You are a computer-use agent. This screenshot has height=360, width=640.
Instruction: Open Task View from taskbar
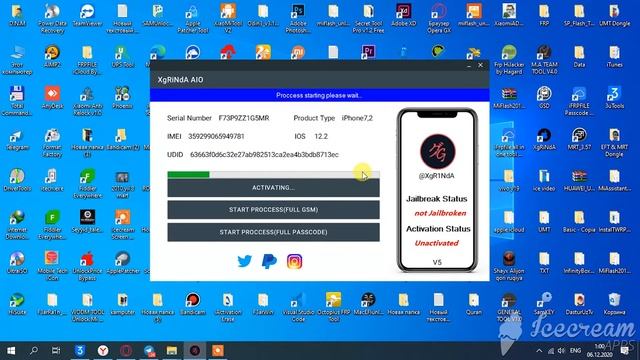(x=56, y=351)
